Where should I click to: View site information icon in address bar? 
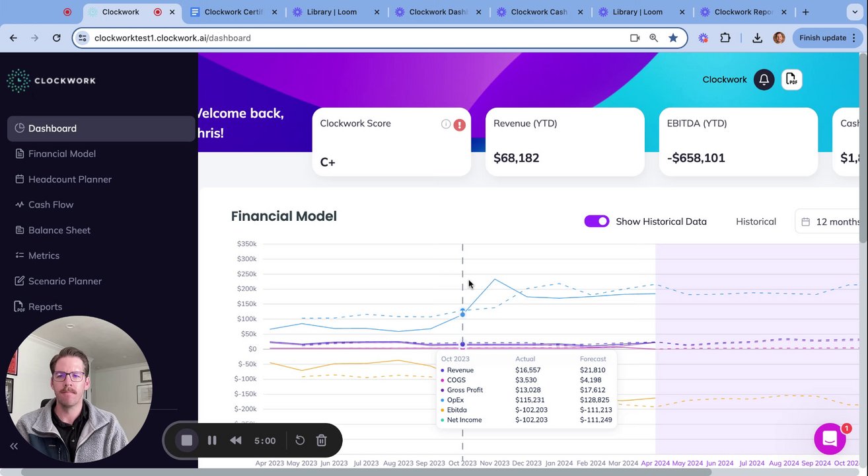(83, 38)
